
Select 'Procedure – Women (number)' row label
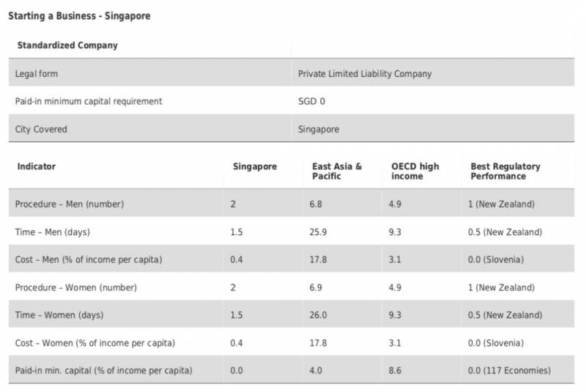[76, 288]
